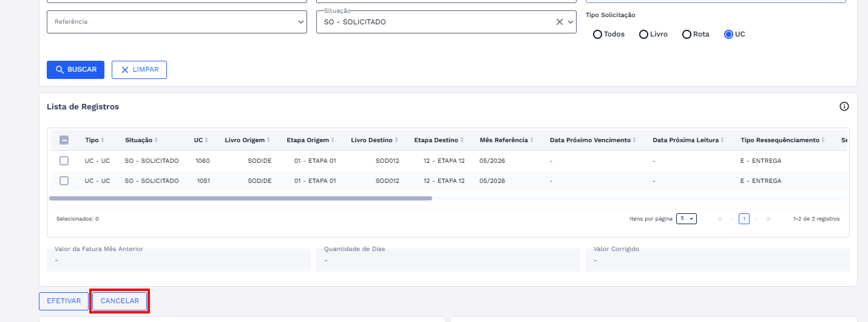
Task: Sort by Tipo Ressequênciamento column
Action: pyautogui.click(x=783, y=140)
